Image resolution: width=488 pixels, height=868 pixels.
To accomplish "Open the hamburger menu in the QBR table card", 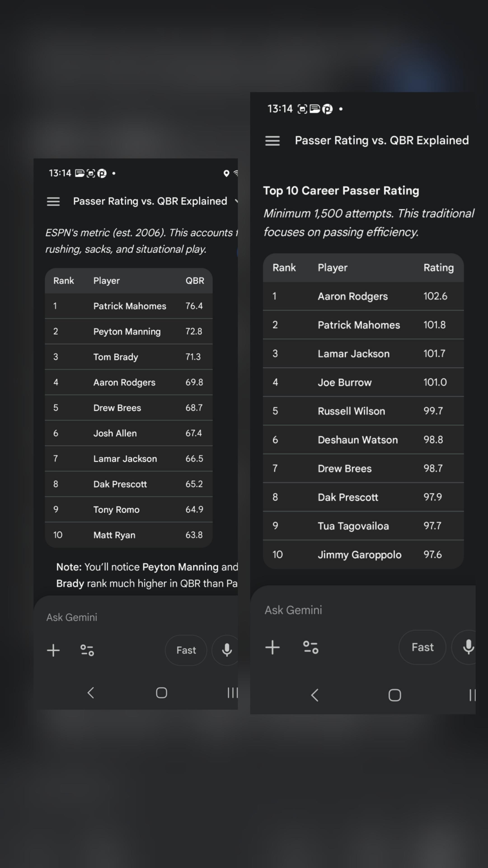I will pos(53,201).
